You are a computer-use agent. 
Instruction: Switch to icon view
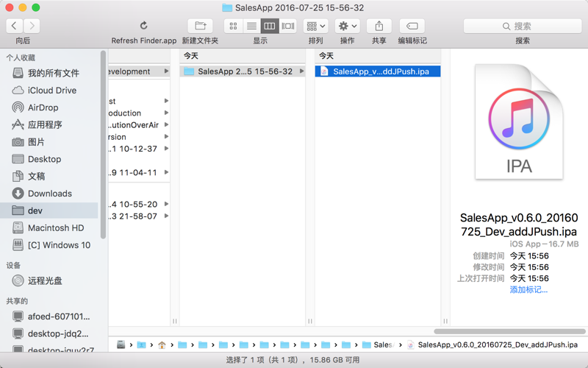233,26
